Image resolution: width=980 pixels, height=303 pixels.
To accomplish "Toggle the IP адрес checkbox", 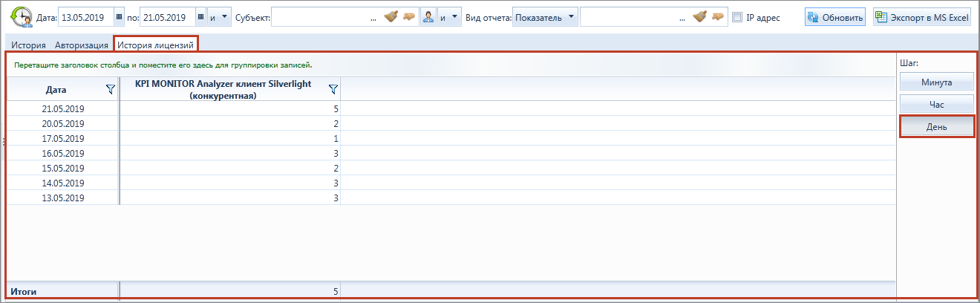I will (x=736, y=17).
